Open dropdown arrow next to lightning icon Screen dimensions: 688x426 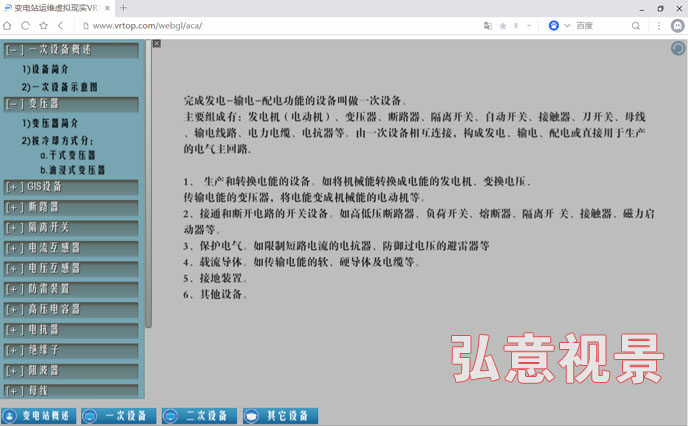click(x=529, y=26)
